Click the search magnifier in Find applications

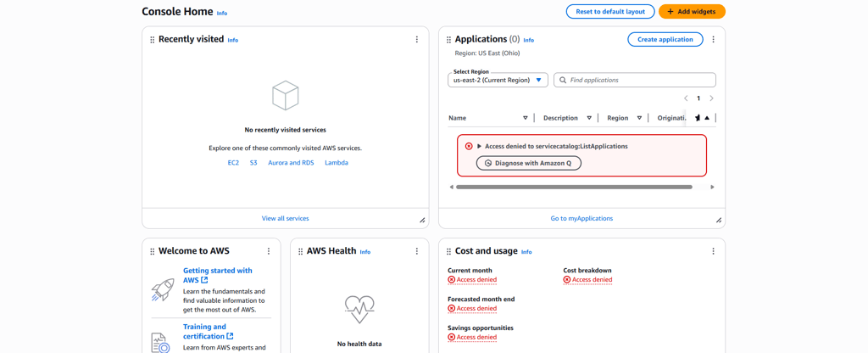tap(563, 80)
